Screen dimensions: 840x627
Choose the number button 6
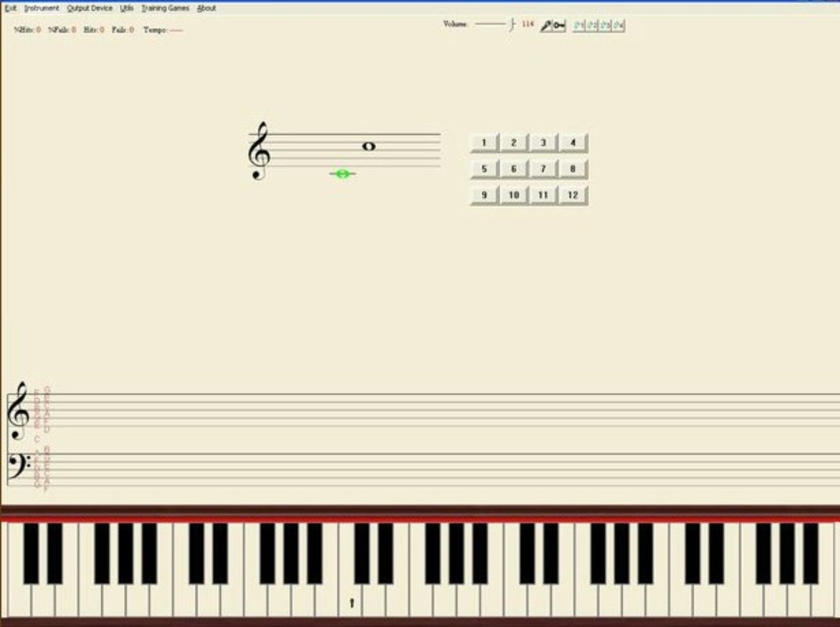514,169
